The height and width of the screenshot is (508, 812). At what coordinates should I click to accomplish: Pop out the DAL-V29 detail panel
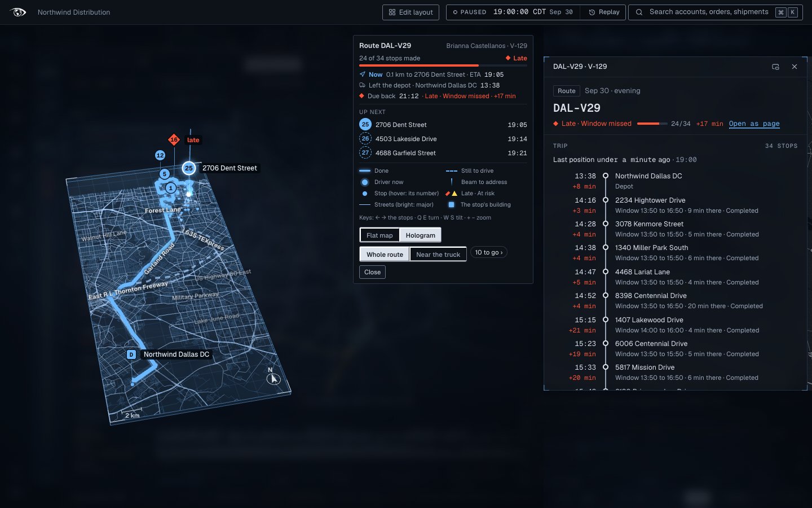click(775, 67)
